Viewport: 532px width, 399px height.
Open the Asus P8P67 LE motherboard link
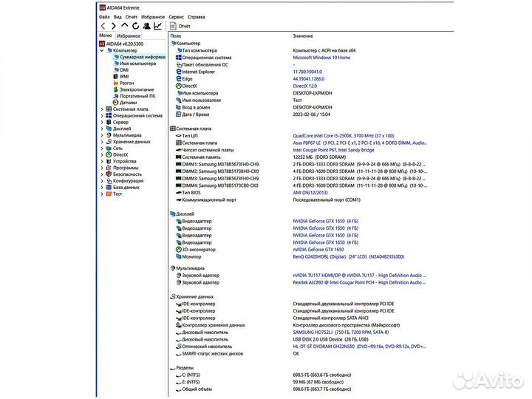point(360,143)
